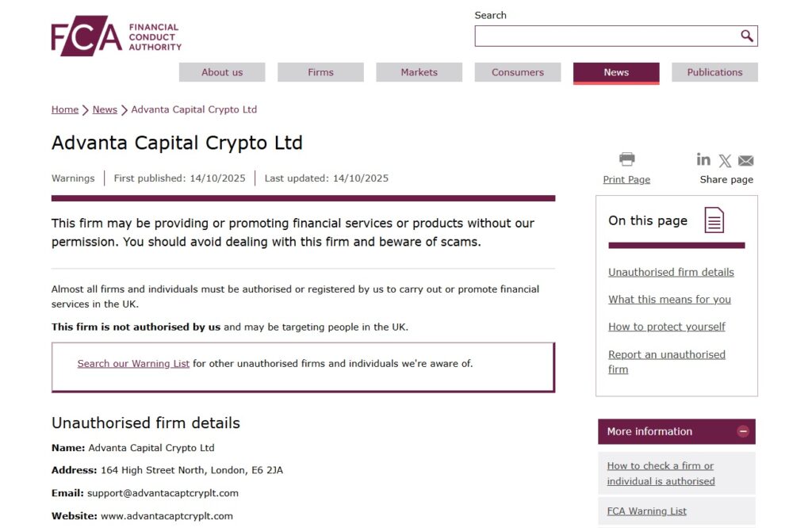This screenshot has width=812, height=528.
Task: Select the News tab
Action: coord(616,72)
